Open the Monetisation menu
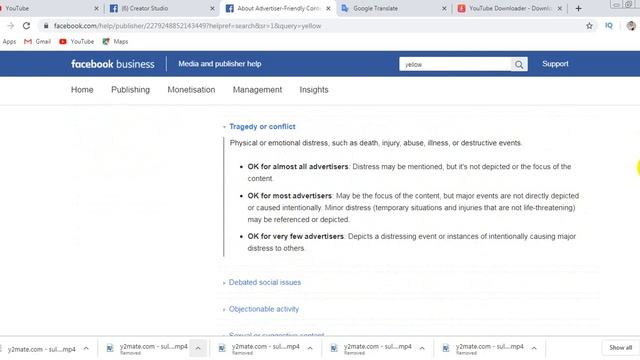 pos(191,90)
